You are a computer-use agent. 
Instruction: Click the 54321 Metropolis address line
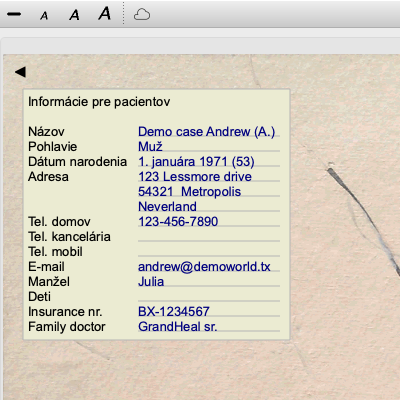coord(209,191)
